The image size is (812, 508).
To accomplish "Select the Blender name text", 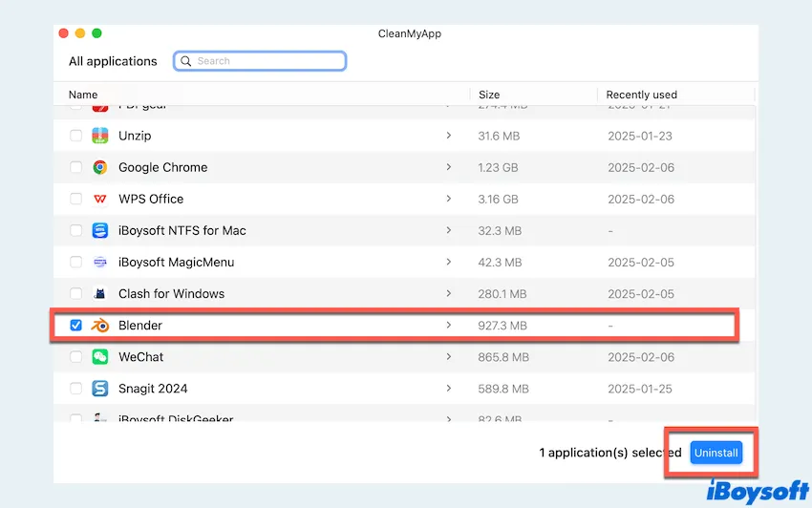I will [x=140, y=326].
